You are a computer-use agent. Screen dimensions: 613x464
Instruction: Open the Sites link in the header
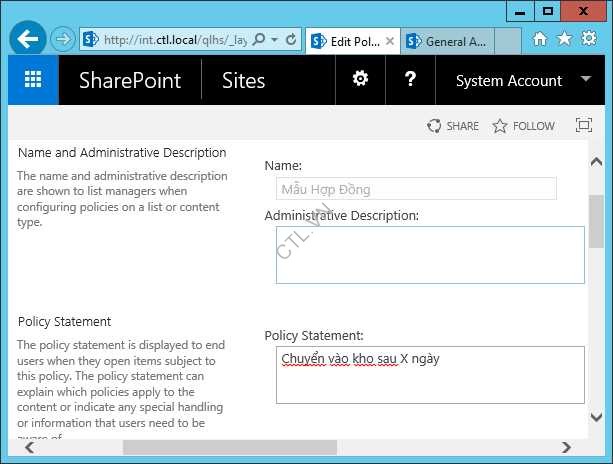pos(243,80)
